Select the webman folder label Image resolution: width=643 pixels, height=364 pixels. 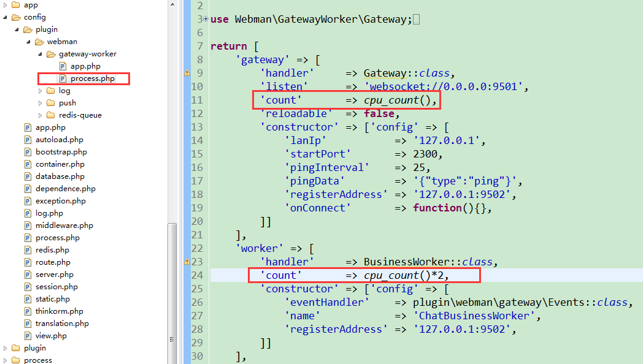(x=62, y=42)
